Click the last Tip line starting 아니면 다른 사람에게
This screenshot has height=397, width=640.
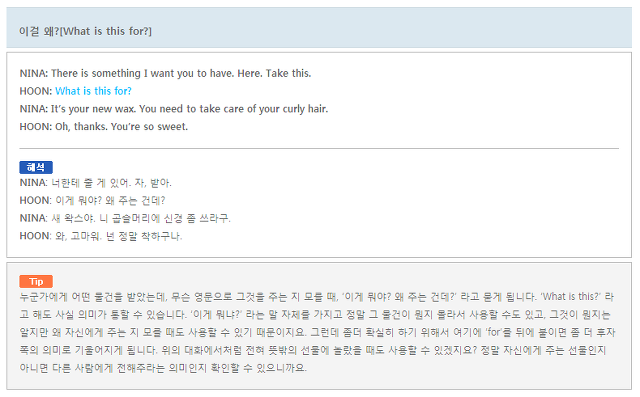point(163,368)
